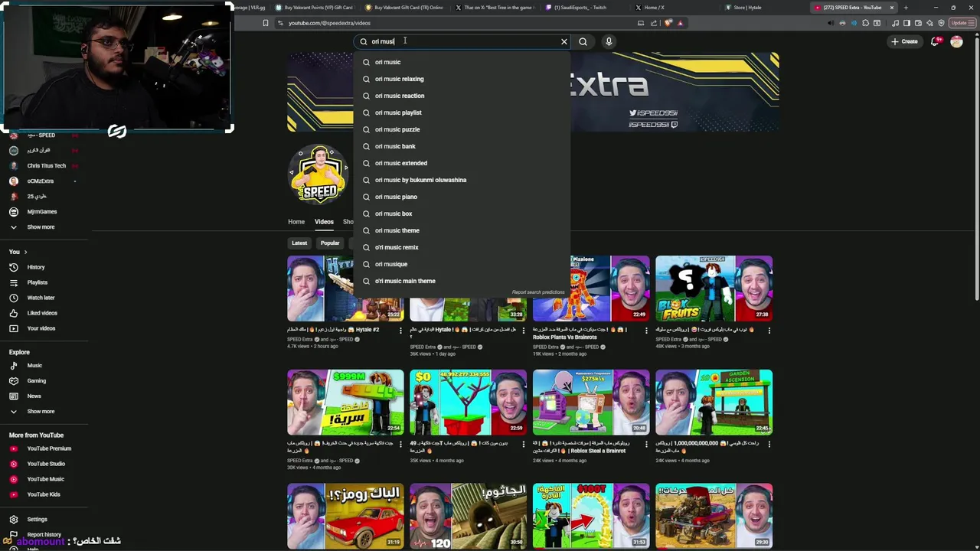Select 'ori music relaxing' suggestion

tap(462, 79)
